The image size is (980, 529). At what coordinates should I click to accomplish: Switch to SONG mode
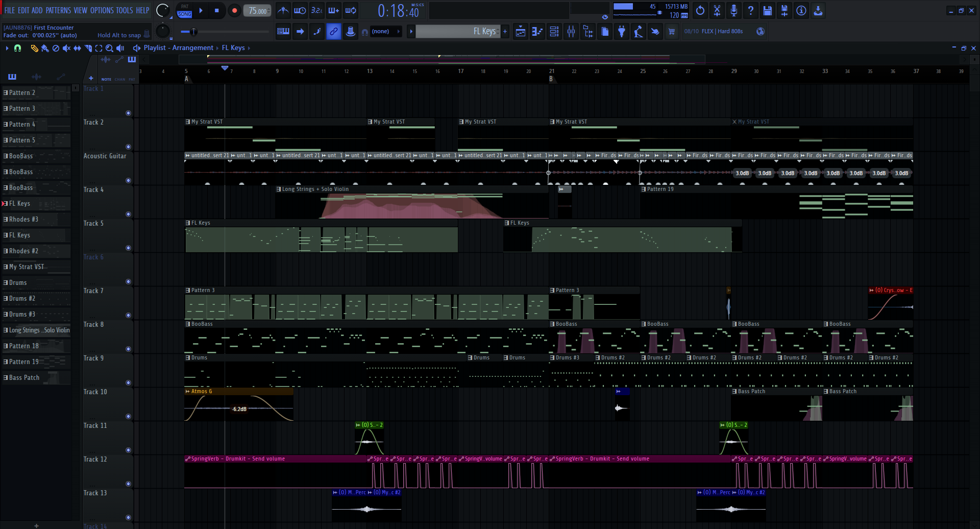click(x=185, y=14)
